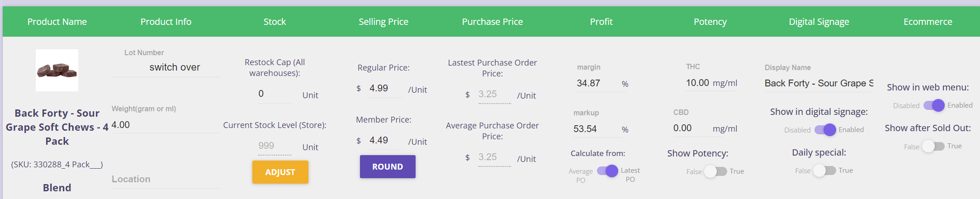This screenshot has width=980, height=199.
Task: Turn on the Daily special toggle
Action: 824,171
